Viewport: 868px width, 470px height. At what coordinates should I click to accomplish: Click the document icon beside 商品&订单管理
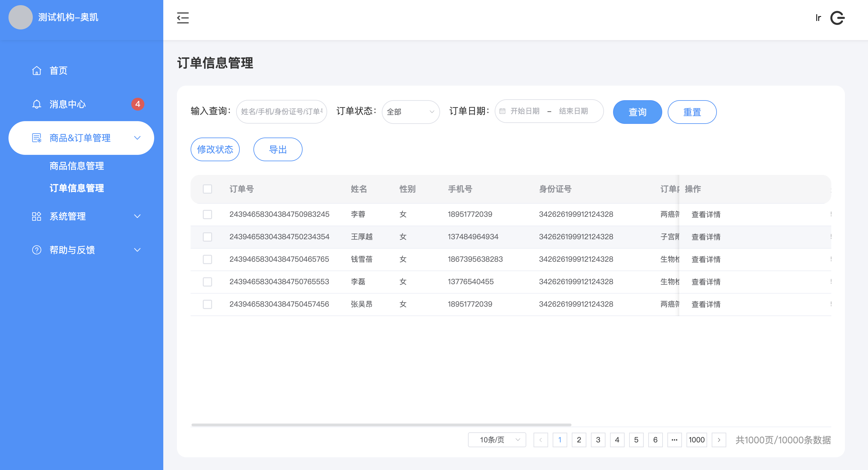point(36,138)
